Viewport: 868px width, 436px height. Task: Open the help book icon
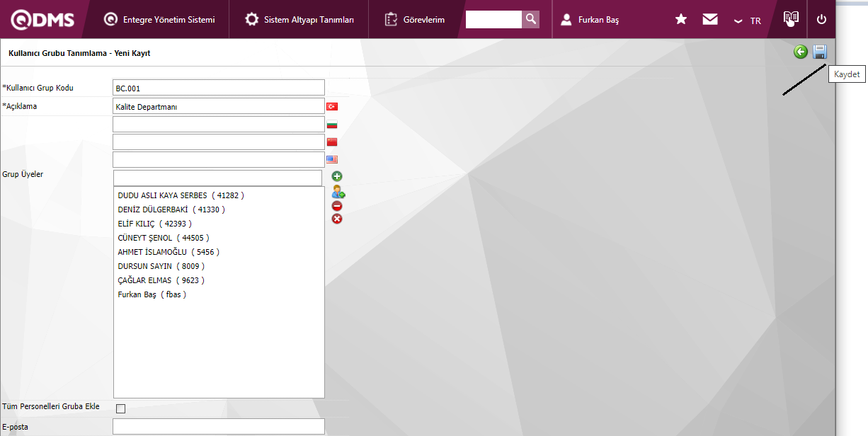791,18
